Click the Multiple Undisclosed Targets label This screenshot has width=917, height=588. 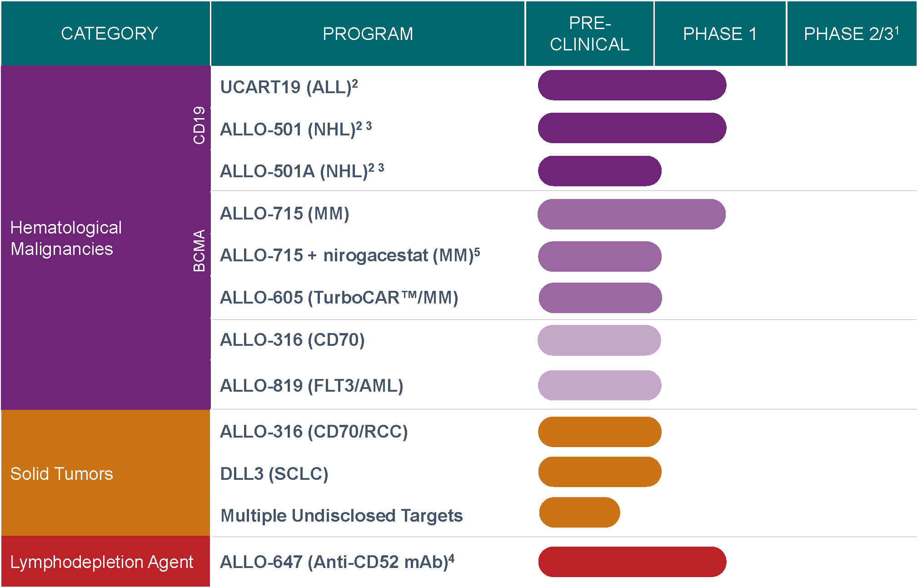[x=341, y=516]
